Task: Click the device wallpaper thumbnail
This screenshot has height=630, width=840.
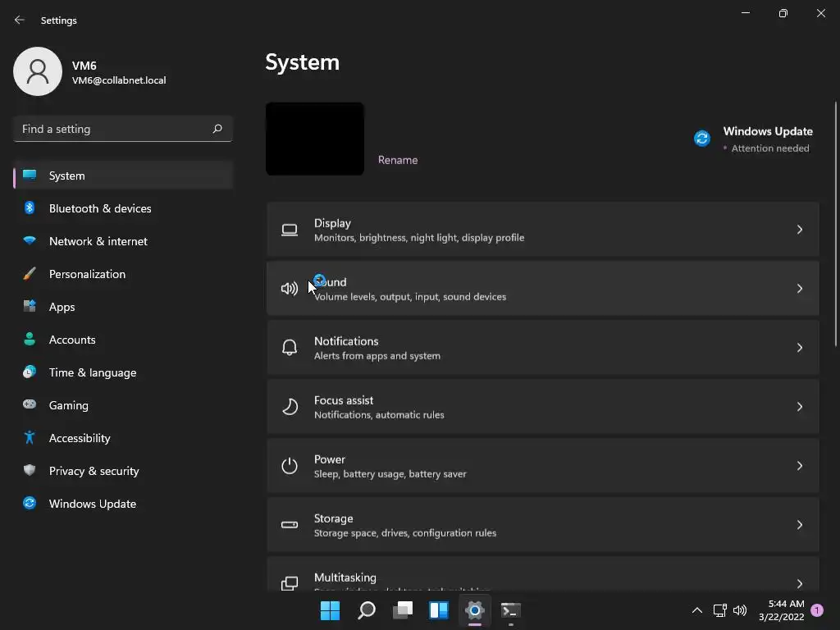Action: 315,139
